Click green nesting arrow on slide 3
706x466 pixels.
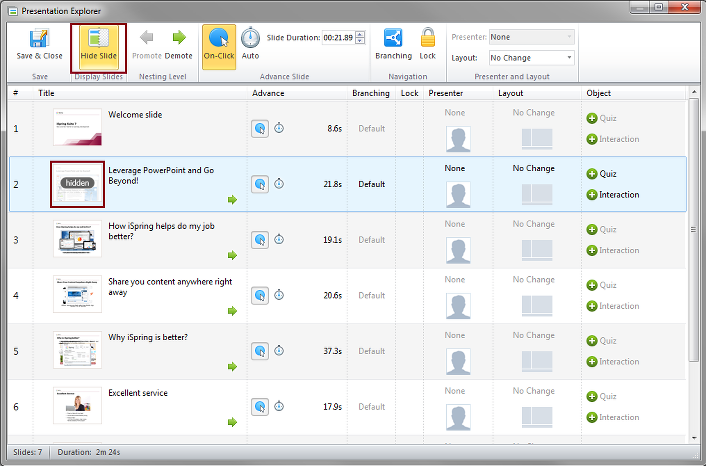click(x=232, y=255)
